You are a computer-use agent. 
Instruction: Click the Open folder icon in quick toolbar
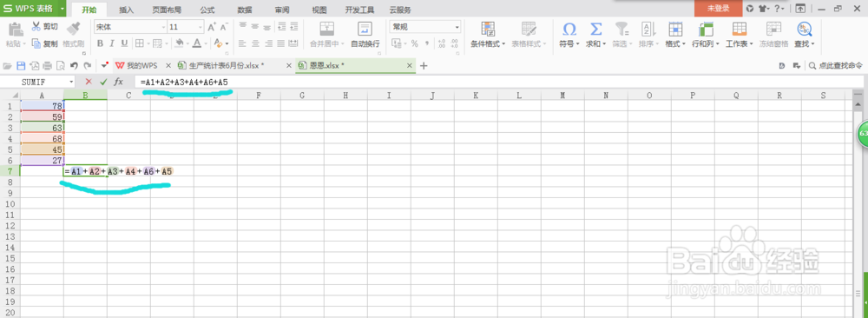click(x=7, y=65)
